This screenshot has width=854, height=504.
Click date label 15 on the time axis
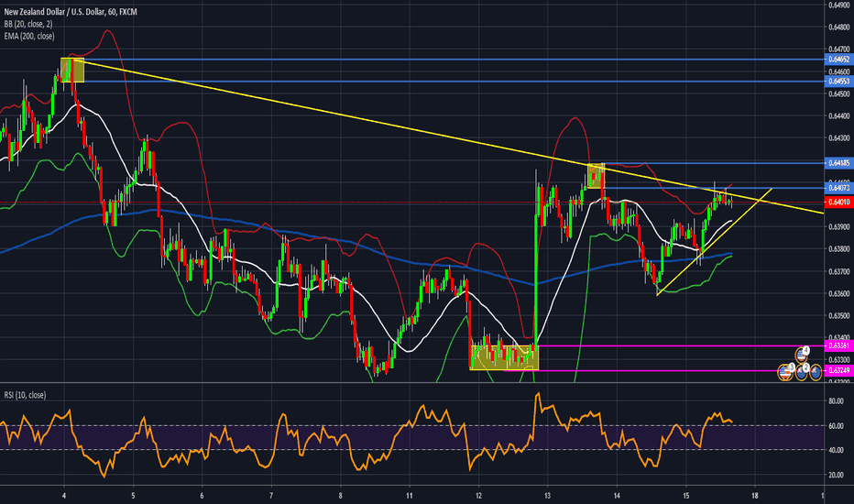[685, 493]
